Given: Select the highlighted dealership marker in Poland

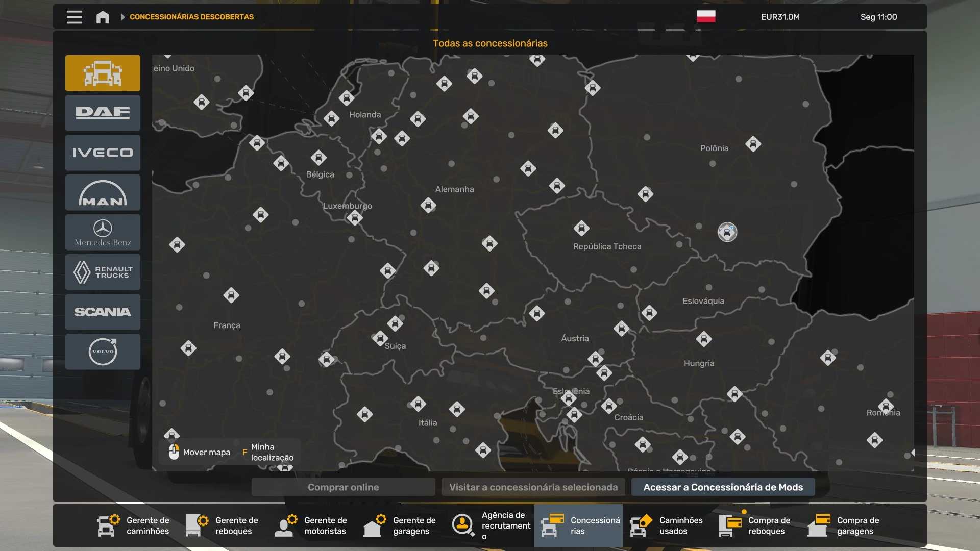Looking at the screenshot, I should [x=727, y=232].
